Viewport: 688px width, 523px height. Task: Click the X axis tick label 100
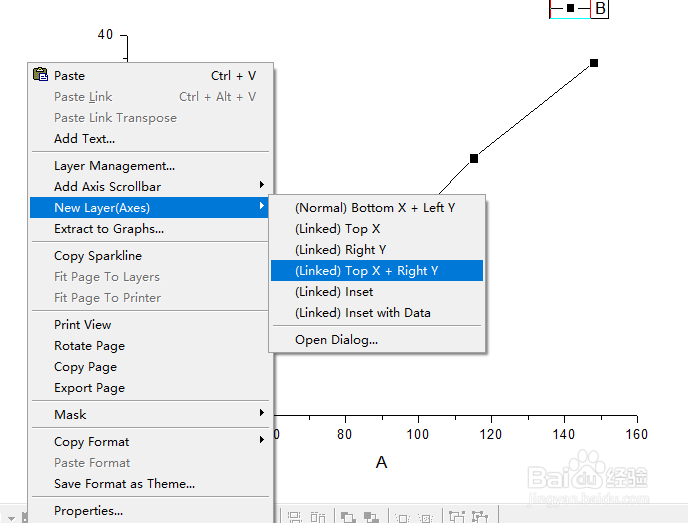(x=418, y=434)
